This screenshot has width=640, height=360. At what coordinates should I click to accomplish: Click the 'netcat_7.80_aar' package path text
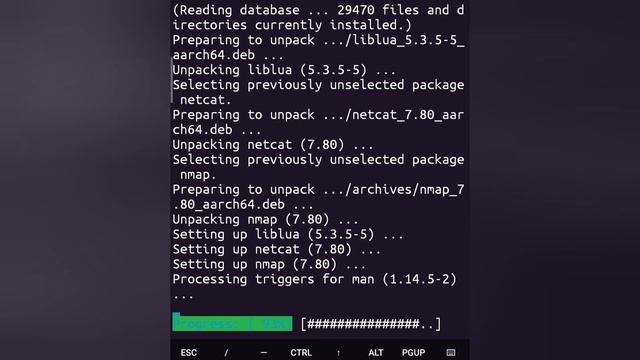(x=408, y=115)
